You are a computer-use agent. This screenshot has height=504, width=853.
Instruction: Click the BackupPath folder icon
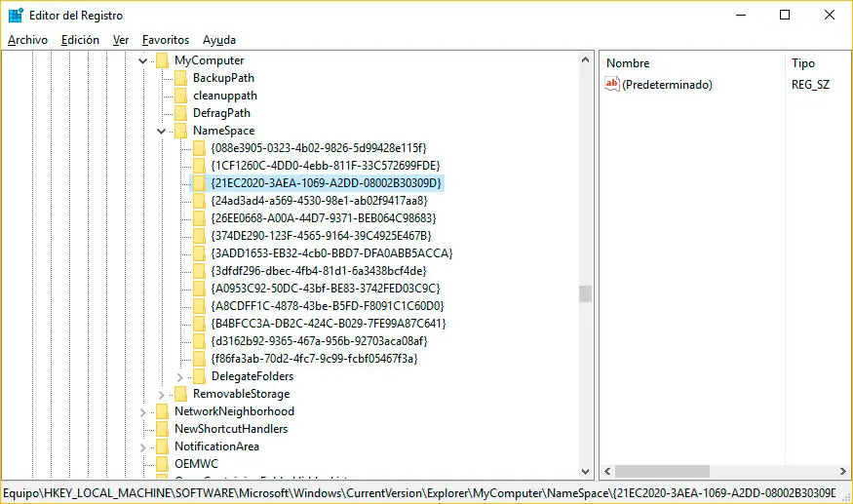[180, 78]
